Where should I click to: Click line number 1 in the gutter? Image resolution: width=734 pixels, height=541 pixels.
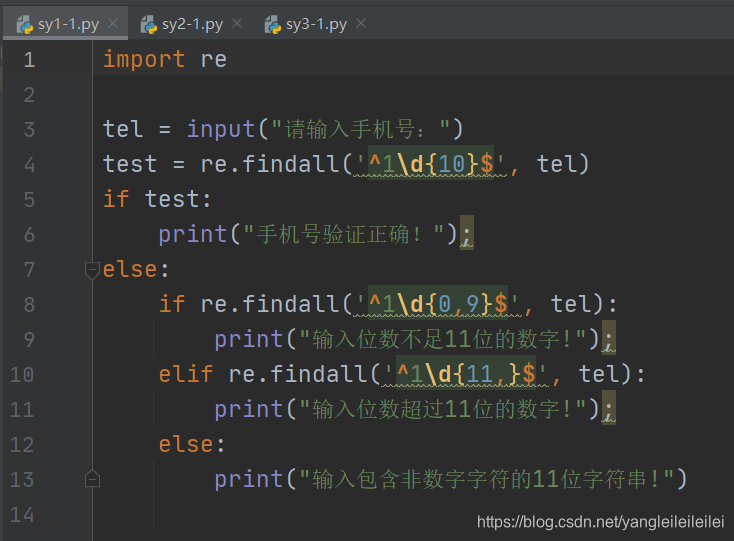click(29, 60)
